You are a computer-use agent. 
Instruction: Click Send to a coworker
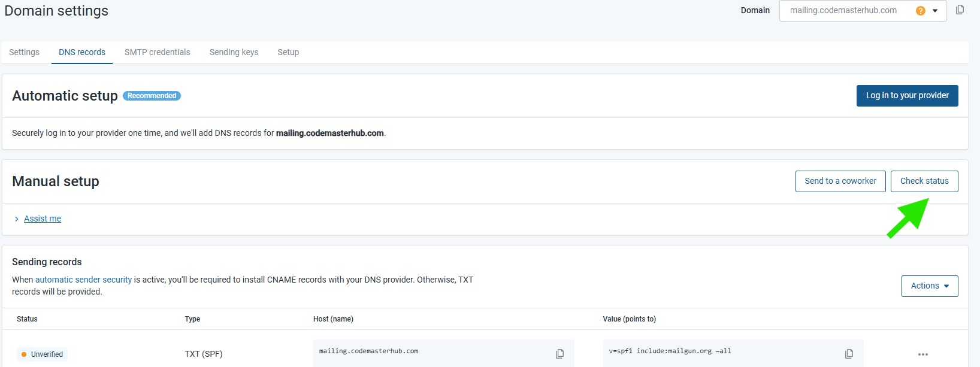point(840,181)
